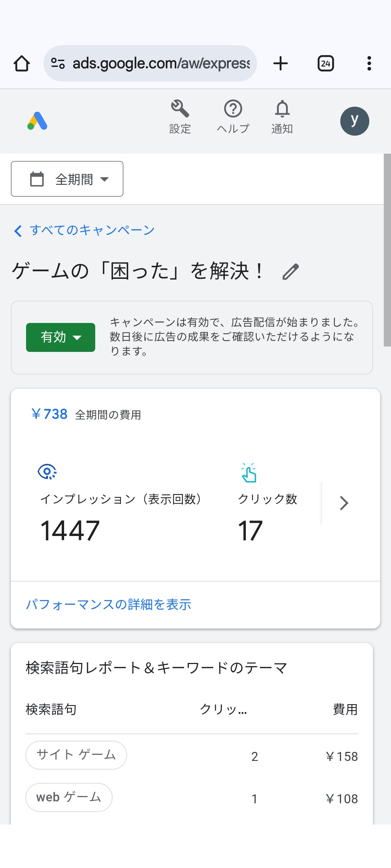The width and height of the screenshot is (391, 868).
Task: Show next metrics with right chevron
Action: coord(344,503)
